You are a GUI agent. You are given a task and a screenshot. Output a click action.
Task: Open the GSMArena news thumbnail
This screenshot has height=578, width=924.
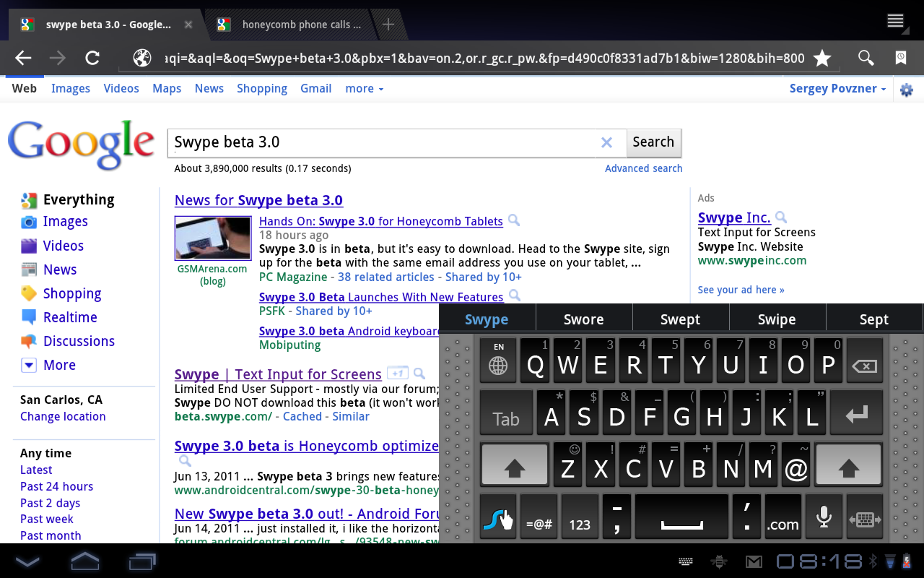pyautogui.click(x=213, y=238)
